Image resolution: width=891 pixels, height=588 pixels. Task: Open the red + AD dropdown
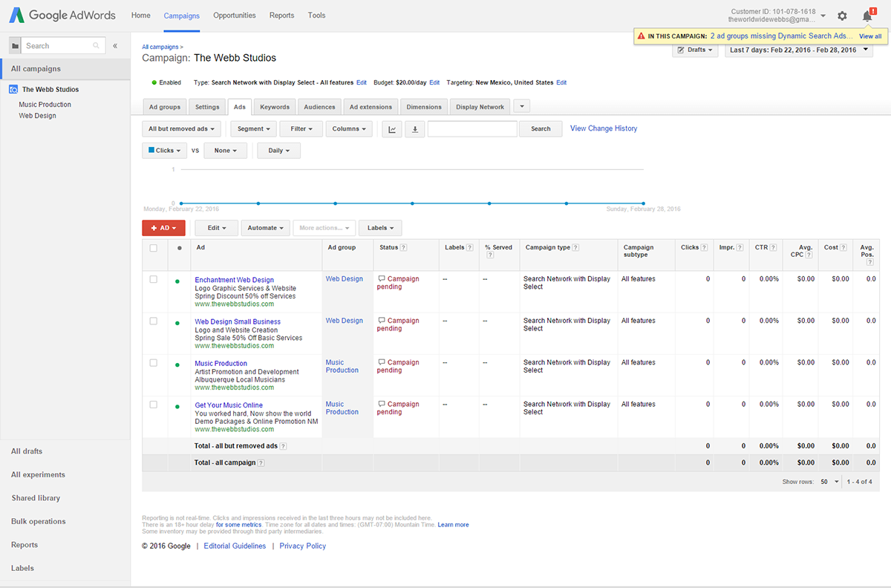(x=163, y=228)
